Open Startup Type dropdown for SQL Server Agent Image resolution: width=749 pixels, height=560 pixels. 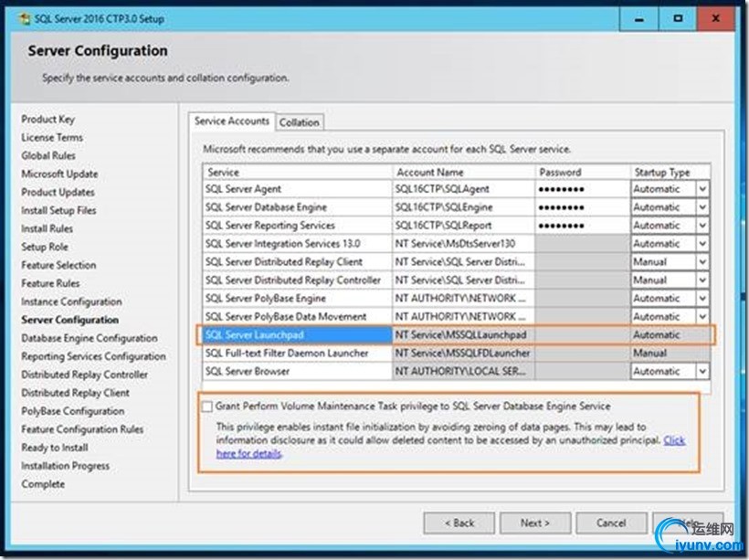tap(702, 189)
